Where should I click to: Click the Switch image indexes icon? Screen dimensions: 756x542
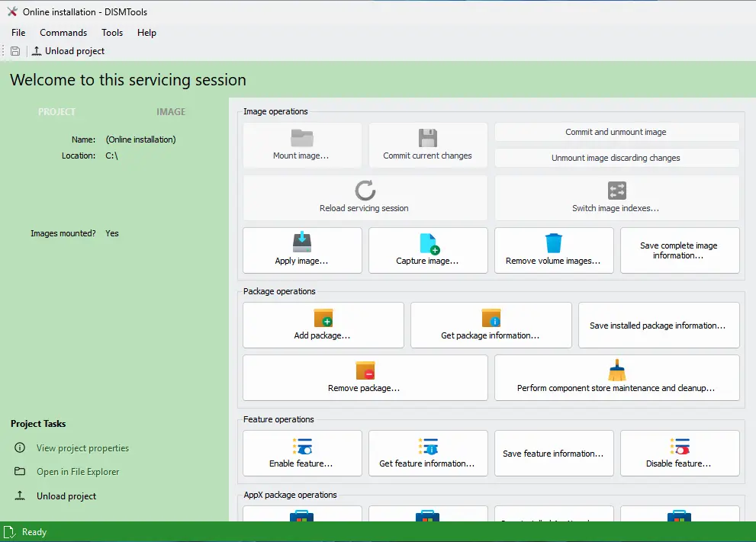(617, 191)
